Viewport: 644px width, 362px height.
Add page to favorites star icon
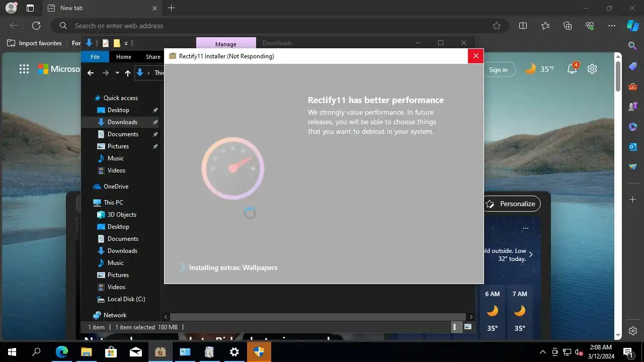(497, 26)
